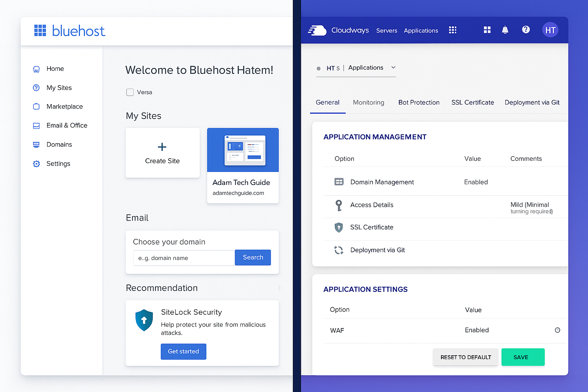Click the grey status dot beside HT
Image resolution: width=588 pixels, height=392 pixels.
(x=318, y=69)
